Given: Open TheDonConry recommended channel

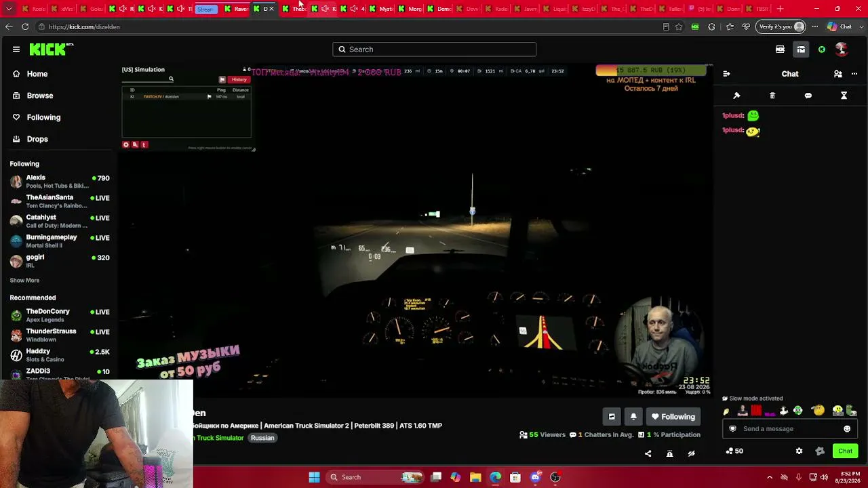Looking at the screenshot, I should click(60, 315).
